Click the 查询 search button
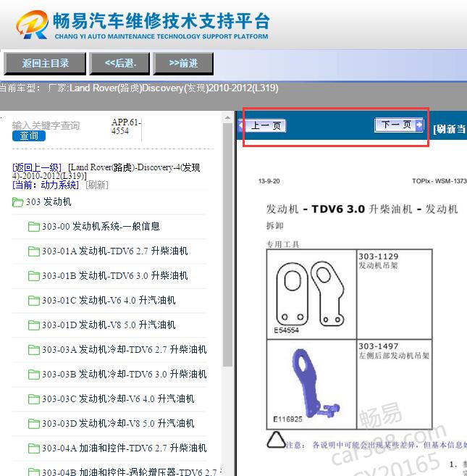 click(29, 135)
